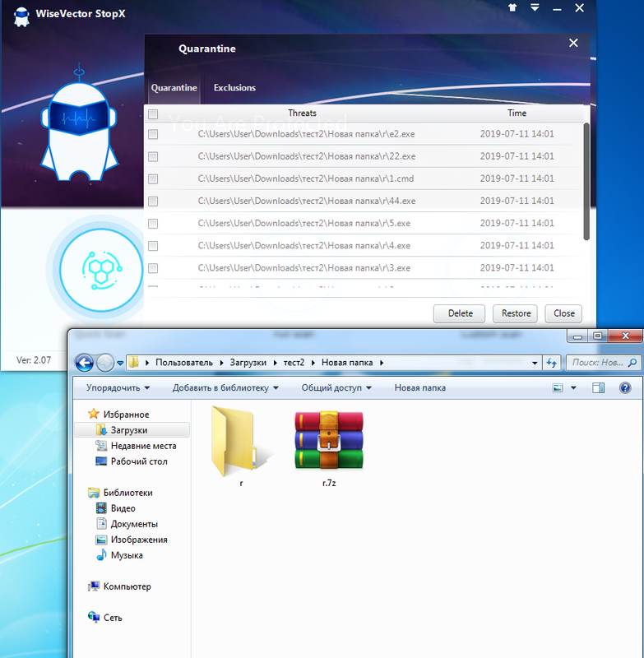The height and width of the screenshot is (658, 644).
Task: Click the Ver: 2.07 version label
Action: click(34, 360)
